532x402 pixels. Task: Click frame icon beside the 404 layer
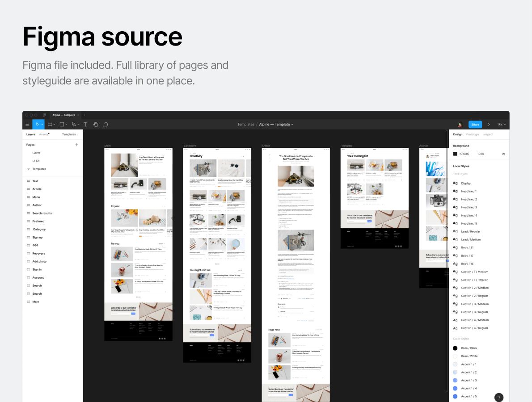pyautogui.click(x=29, y=245)
